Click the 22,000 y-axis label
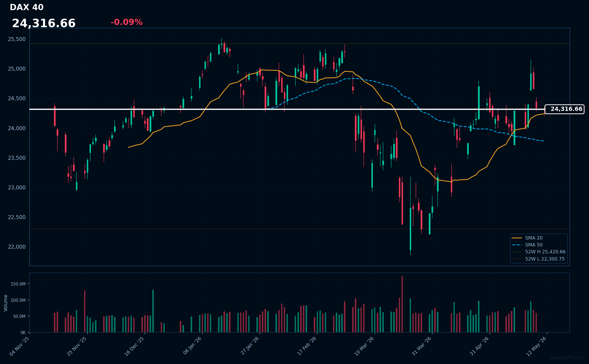This screenshot has width=589, height=364. 17,247
